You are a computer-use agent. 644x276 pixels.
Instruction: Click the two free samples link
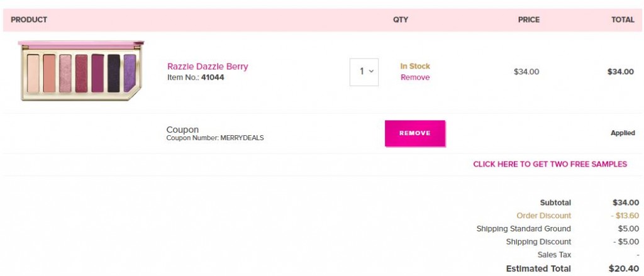point(550,164)
